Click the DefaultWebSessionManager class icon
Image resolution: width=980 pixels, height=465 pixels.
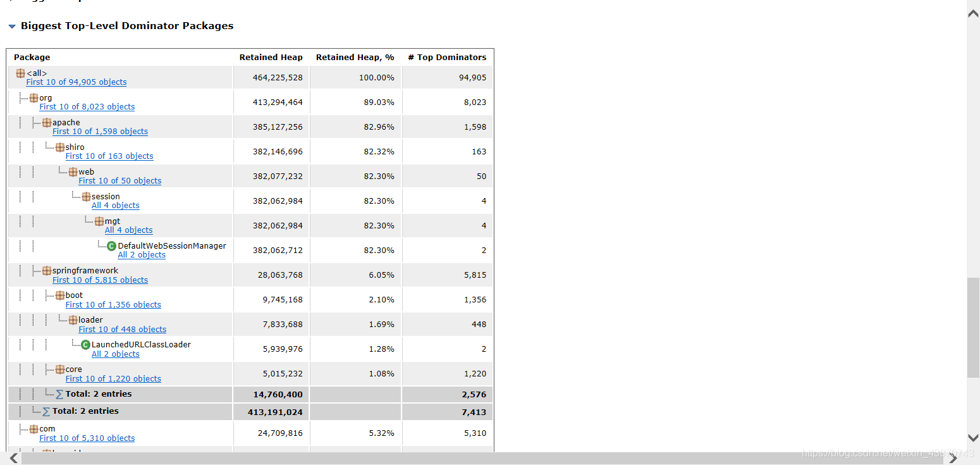pyautogui.click(x=112, y=246)
